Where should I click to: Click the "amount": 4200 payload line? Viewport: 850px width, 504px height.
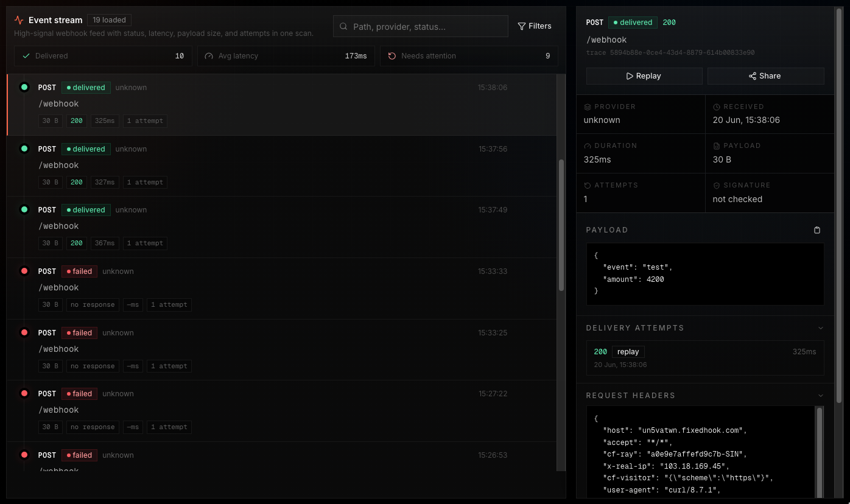(x=633, y=279)
